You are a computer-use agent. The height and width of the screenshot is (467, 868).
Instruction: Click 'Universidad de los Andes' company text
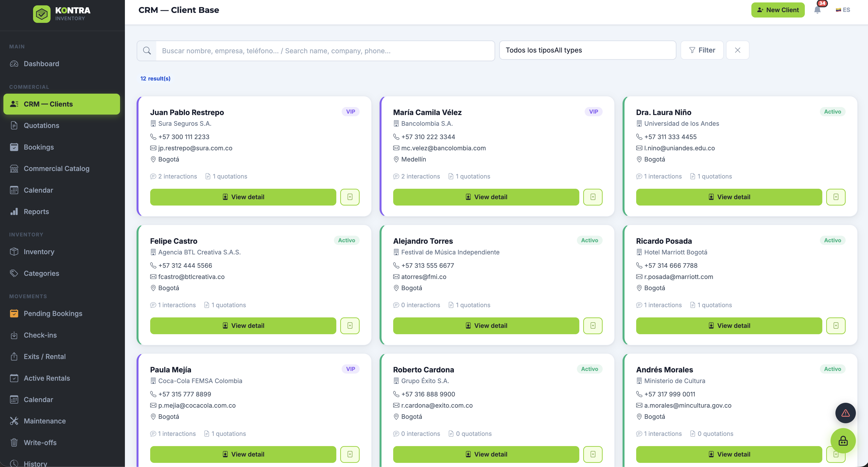click(x=681, y=123)
